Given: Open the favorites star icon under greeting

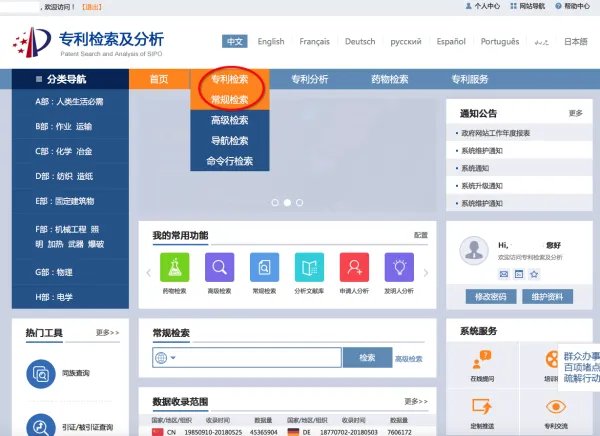Looking at the screenshot, I should click(534, 274).
